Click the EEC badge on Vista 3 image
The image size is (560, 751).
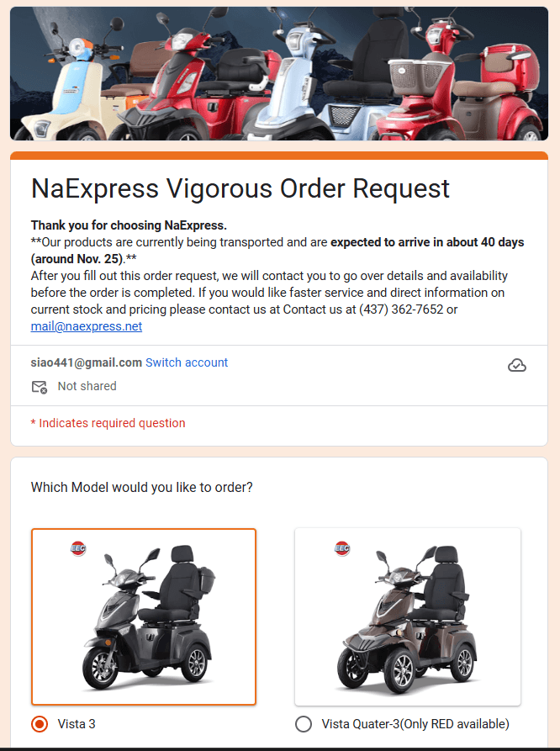click(x=78, y=548)
